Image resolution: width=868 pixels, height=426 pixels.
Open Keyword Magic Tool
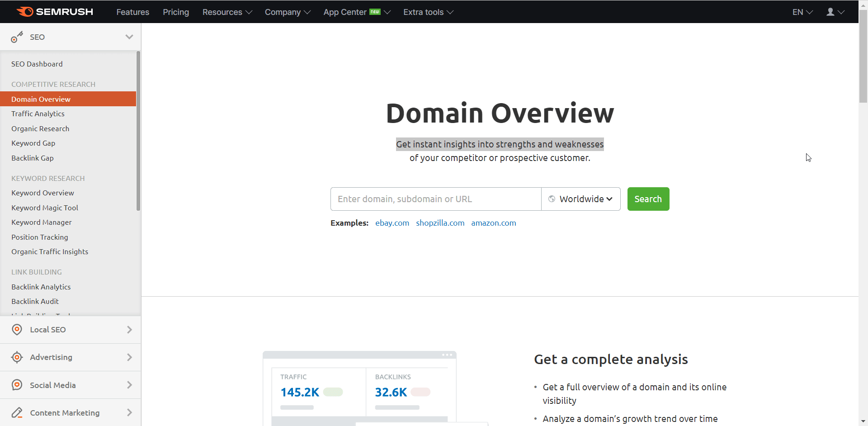click(x=45, y=208)
